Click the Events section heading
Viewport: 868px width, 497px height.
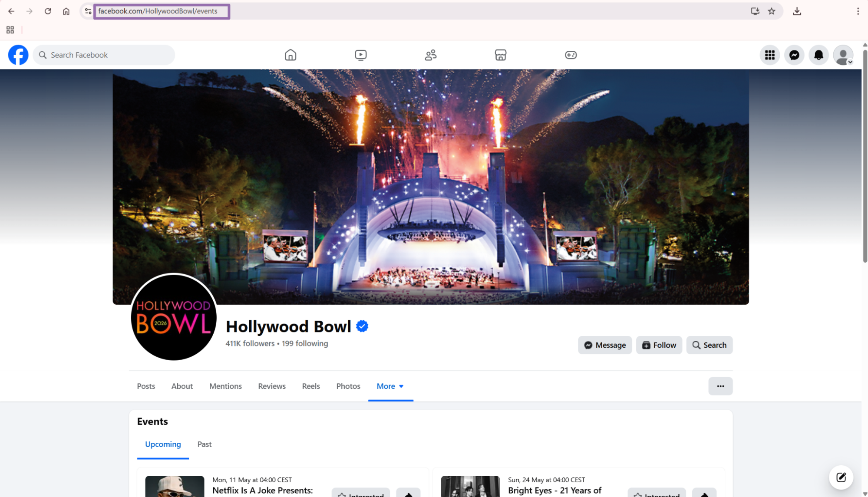pos(152,421)
